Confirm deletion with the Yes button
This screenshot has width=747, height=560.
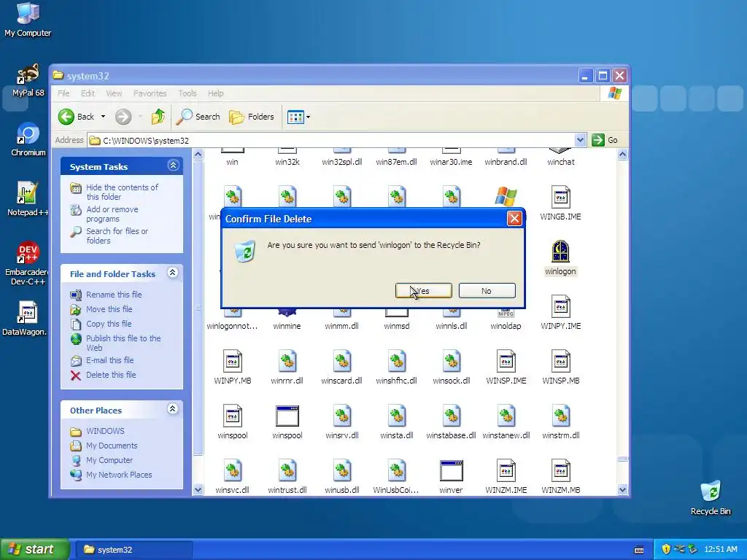pos(424,290)
